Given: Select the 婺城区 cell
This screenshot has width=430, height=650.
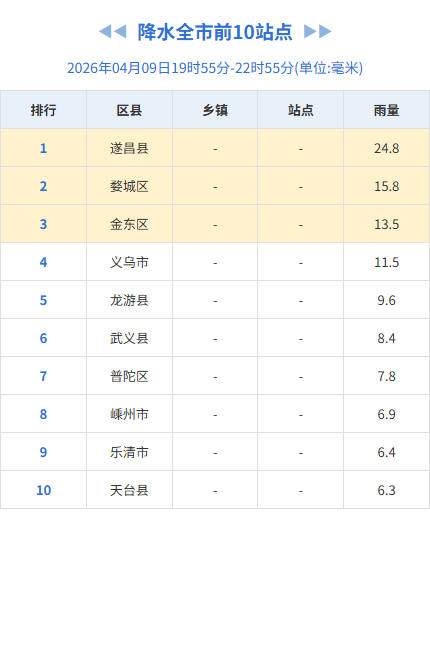Looking at the screenshot, I should 129,186.
